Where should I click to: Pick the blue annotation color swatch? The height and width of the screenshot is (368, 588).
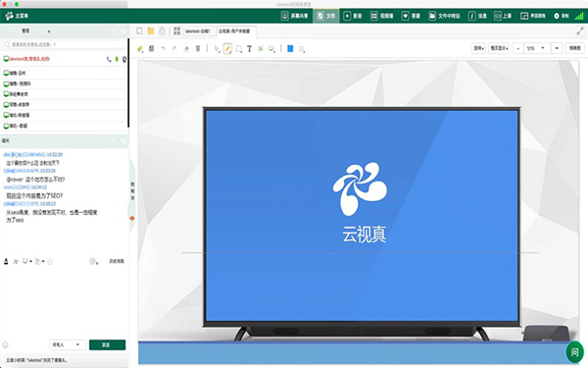pos(290,48)
